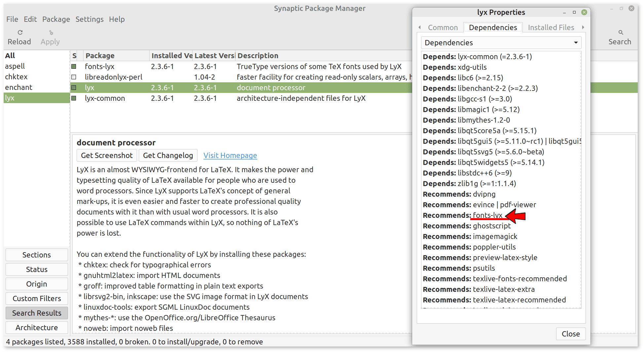The height and width of the screenshot is (353, 644).
Task: Open the Settings menu
Action: (89, 19)
